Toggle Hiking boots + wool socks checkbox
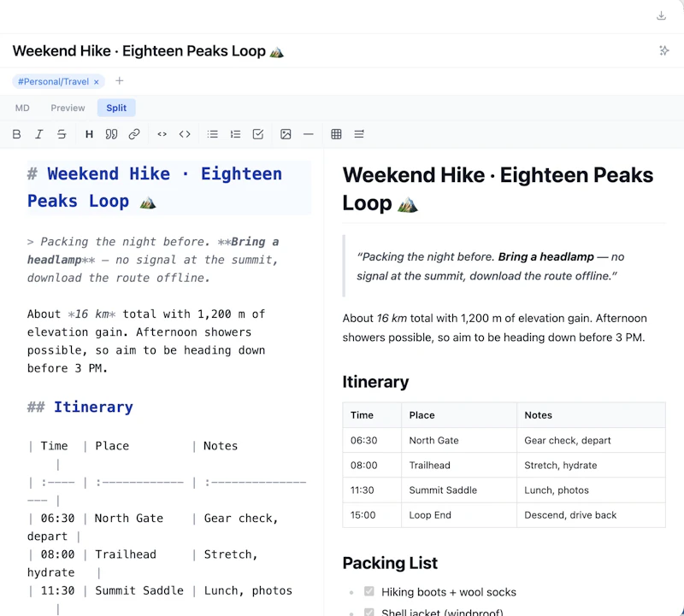Viewport: 684px width, 616px height. pyautogui.click(x=369, y=591)
